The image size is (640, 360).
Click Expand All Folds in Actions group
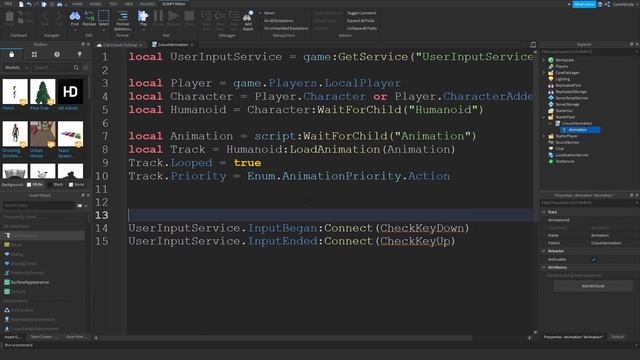[361, 20]
